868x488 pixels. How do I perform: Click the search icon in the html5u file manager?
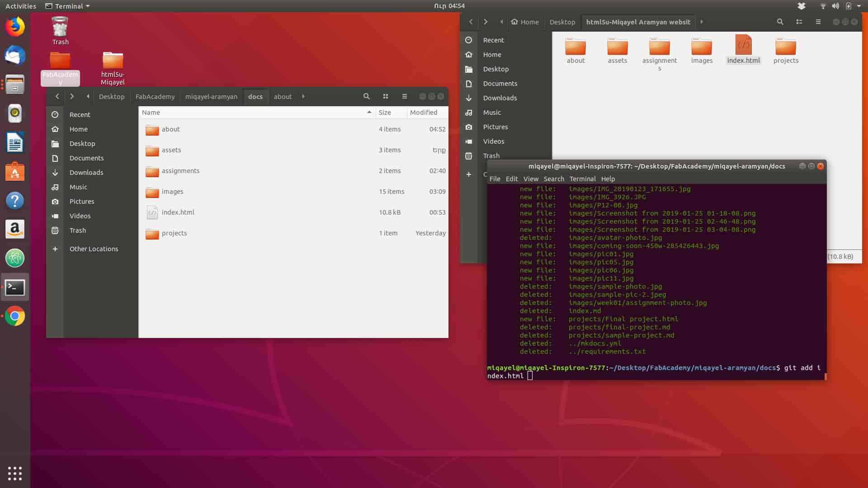[780, 22]
